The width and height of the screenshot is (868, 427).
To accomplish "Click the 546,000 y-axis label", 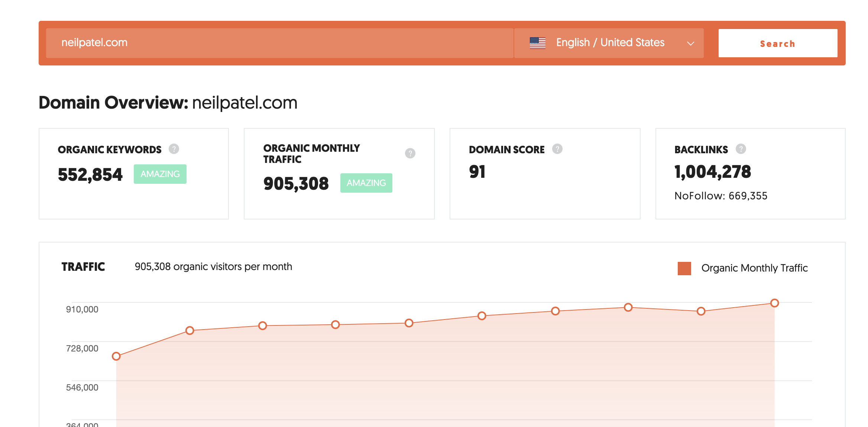I will click(82, 388).
